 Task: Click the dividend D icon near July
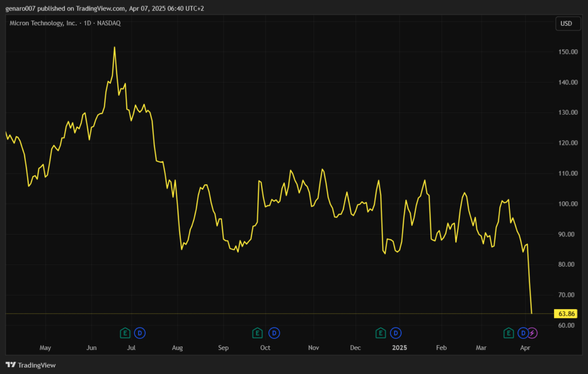tap(140, 333)
